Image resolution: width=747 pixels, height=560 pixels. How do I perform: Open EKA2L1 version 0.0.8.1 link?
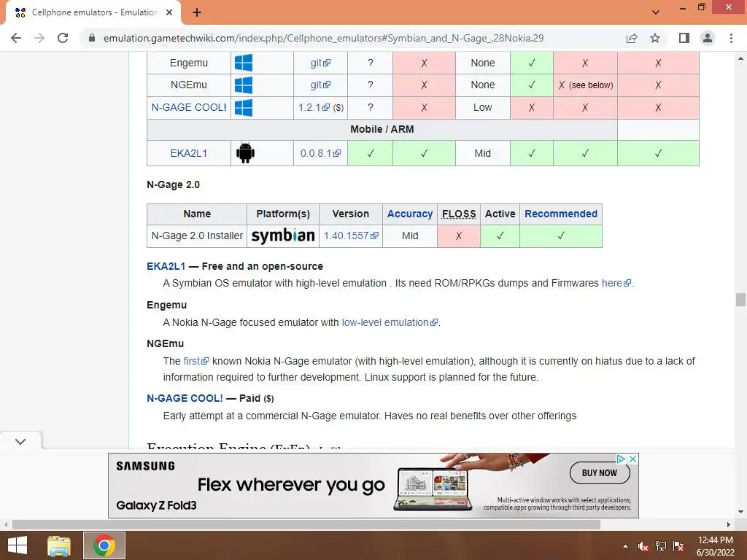320,153
